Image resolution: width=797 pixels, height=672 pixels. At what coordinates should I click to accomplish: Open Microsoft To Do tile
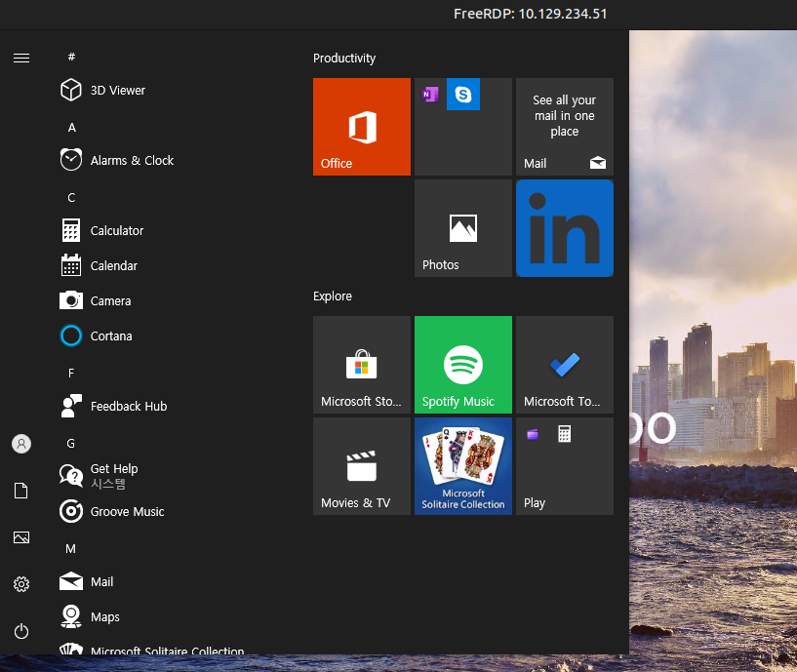coord(564,364)
